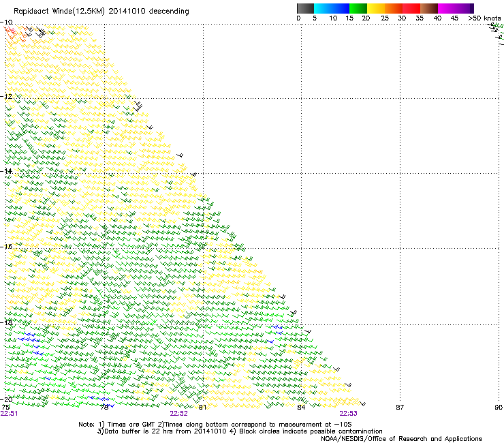Image resolution: width=504 pixels, height=443 pixels.
Task: Click the '78' longitude axis label
Action: (104, 408)
